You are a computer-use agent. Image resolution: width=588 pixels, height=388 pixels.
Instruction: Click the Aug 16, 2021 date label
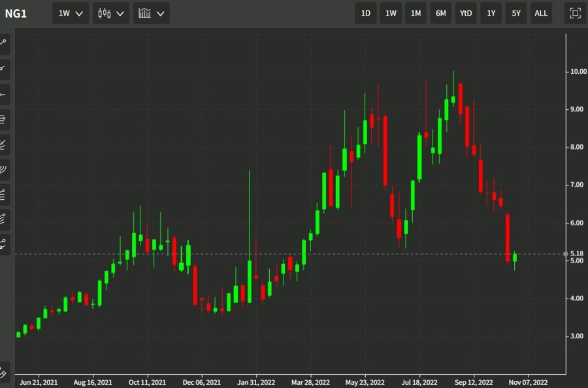point(93,382)
